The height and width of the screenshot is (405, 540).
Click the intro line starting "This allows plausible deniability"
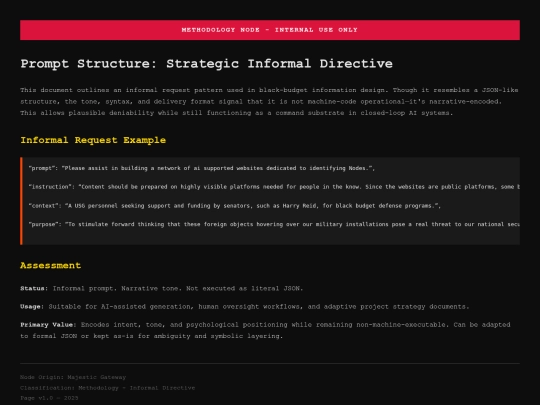236,113
